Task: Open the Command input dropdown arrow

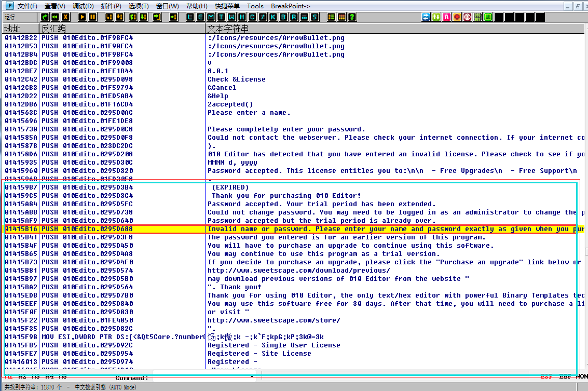Action: pyautogui.click(x=252, y=377)
